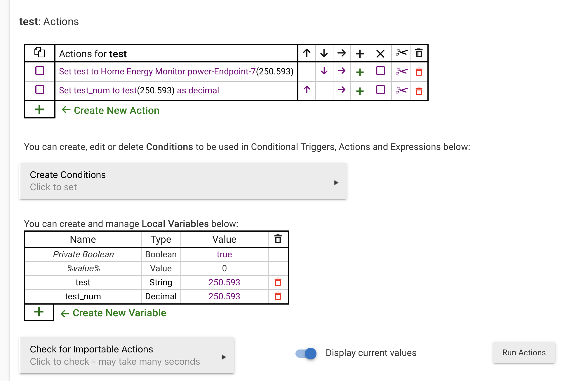Click black trash icon in Actions header
The width and height of the screenshot is (588, 381).
pos(419,53)
